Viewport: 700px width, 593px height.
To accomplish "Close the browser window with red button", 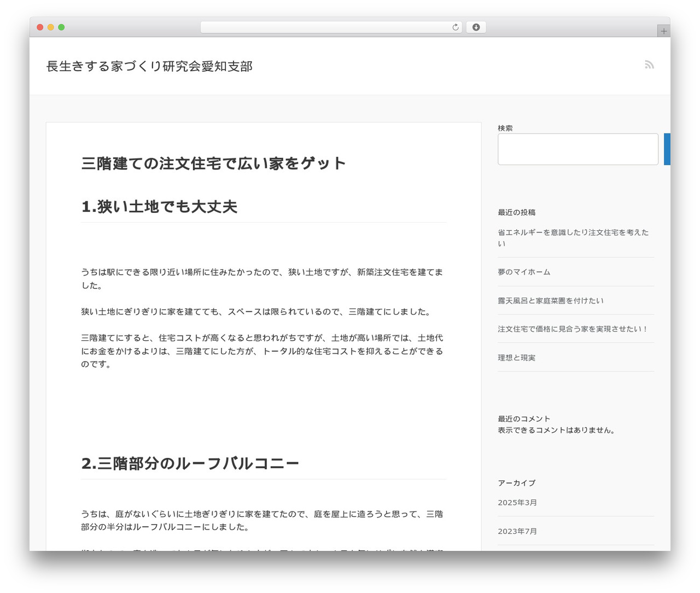I will click(40, 27).
